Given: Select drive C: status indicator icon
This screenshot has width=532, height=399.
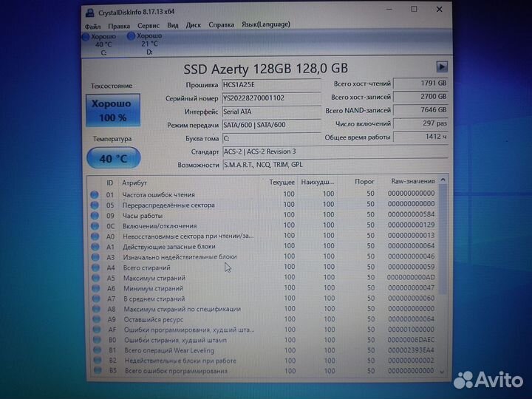Looking at the screenshot, I should pos(86,35).
